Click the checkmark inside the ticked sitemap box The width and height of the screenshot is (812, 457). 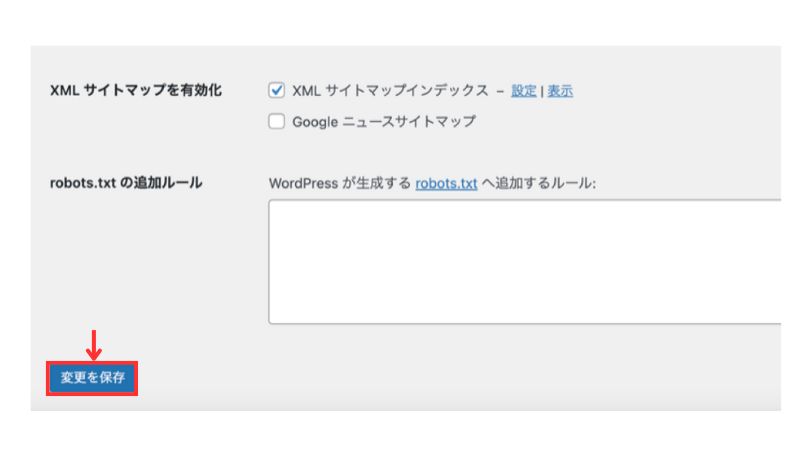point(277,91)
